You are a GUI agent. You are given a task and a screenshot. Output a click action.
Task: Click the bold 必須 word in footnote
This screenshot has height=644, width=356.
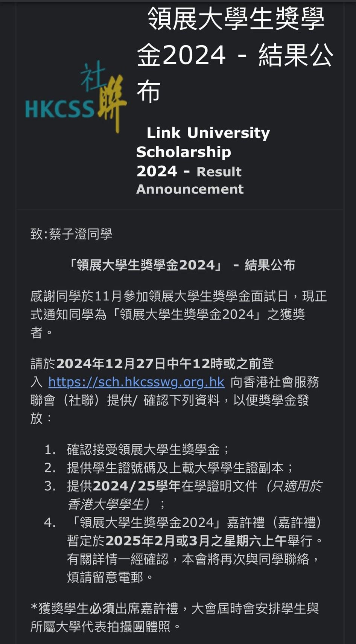102,609
